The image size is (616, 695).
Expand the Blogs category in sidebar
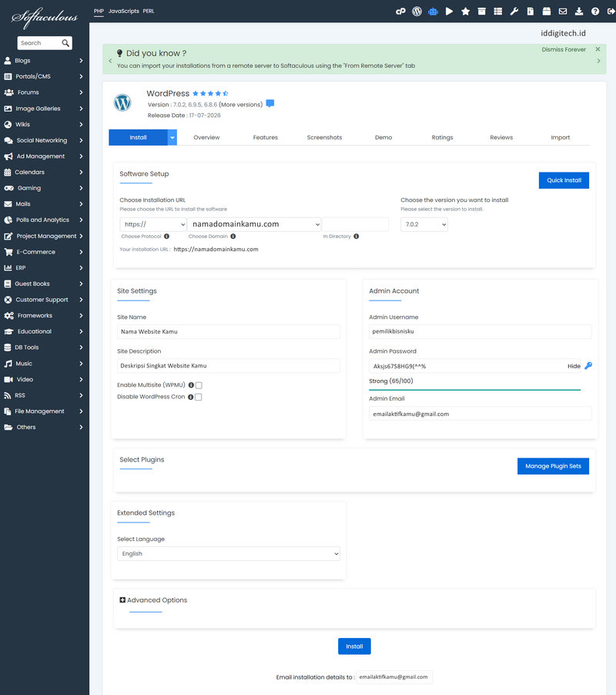pos(43,61)
